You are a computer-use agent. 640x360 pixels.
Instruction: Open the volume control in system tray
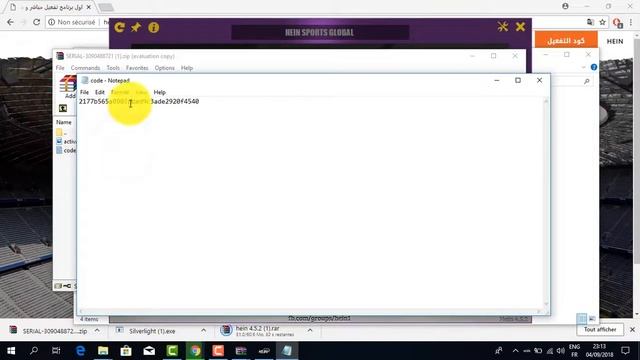point(561,351)
